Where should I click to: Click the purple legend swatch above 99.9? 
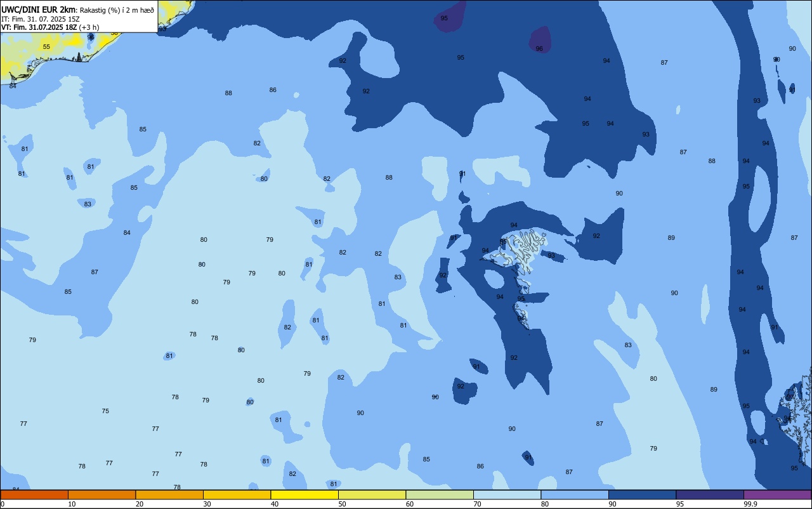pyautogui.click(x=777, y=494)
